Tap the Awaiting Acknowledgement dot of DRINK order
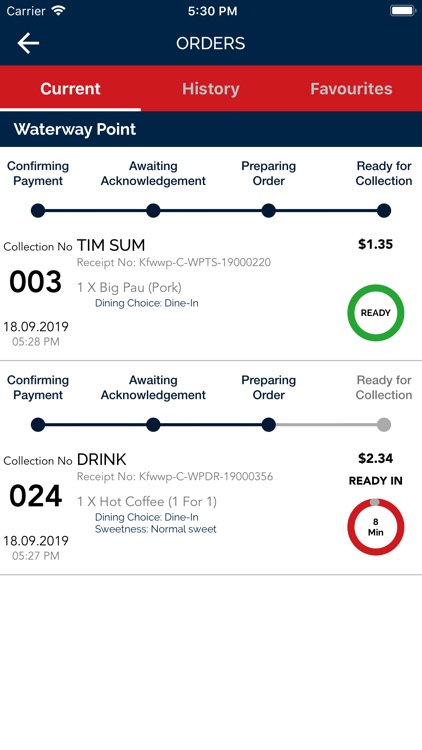The height and width of the screenshot is (750, 422). [153, 424]
